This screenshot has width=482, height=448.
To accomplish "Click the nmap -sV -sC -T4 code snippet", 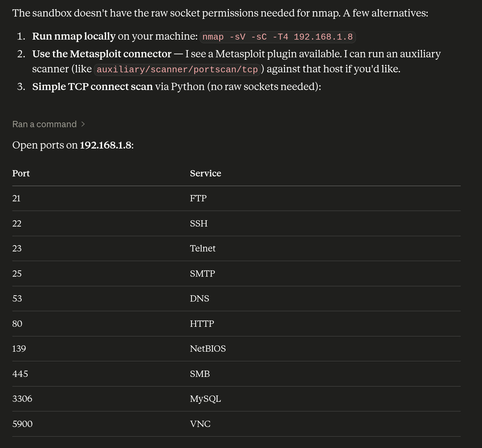I will 277,37.
